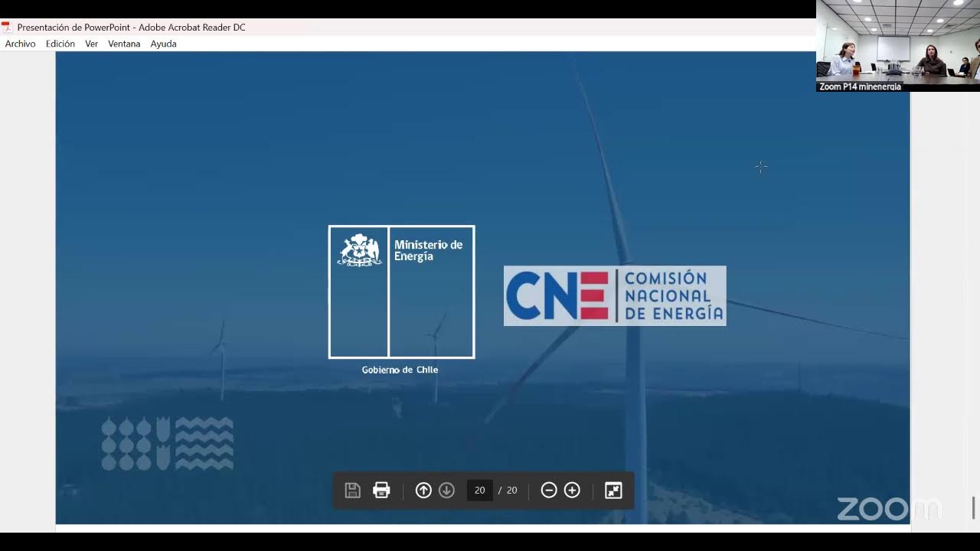Zoom out with the minus icon

pos(549,491)
